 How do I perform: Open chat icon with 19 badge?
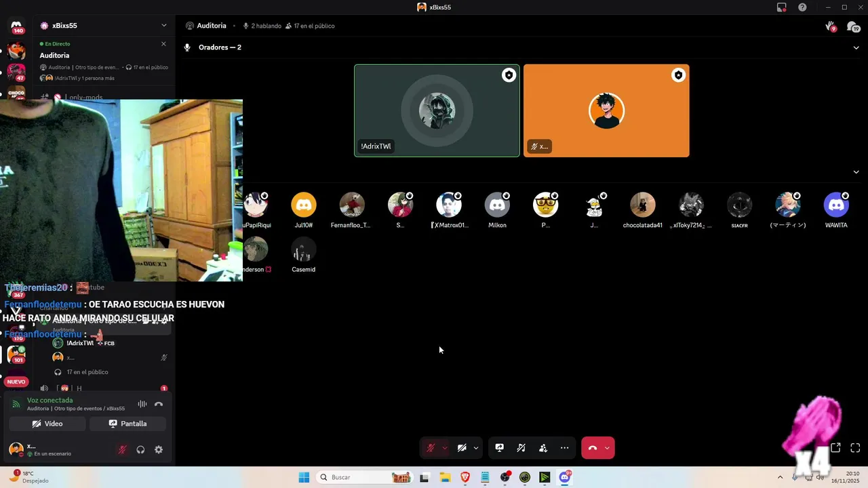(x=853, y=26)
